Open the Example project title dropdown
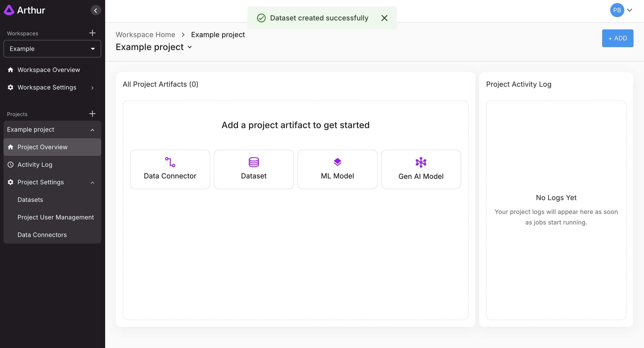 [190, 47]
